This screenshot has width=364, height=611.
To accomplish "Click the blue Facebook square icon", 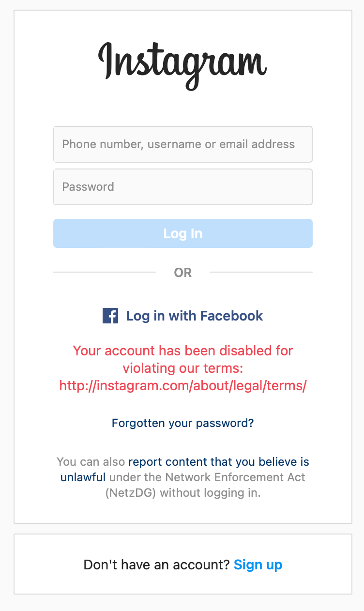I will [110, 316].
